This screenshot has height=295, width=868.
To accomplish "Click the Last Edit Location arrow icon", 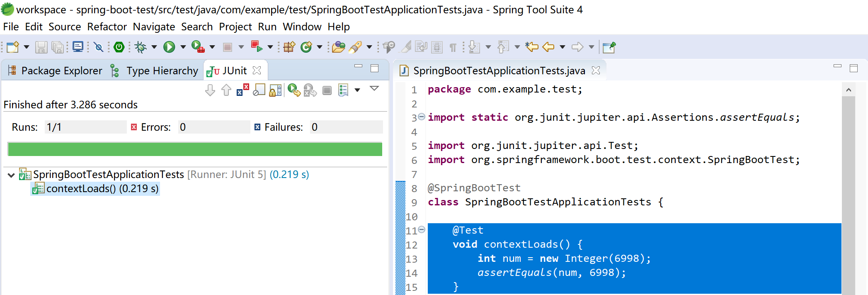I will pos(532,47).
